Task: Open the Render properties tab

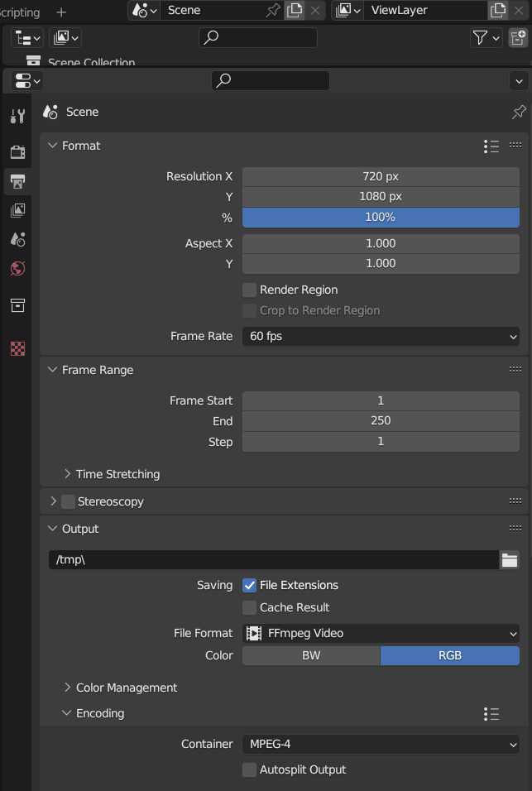Action: pos(17,151)
